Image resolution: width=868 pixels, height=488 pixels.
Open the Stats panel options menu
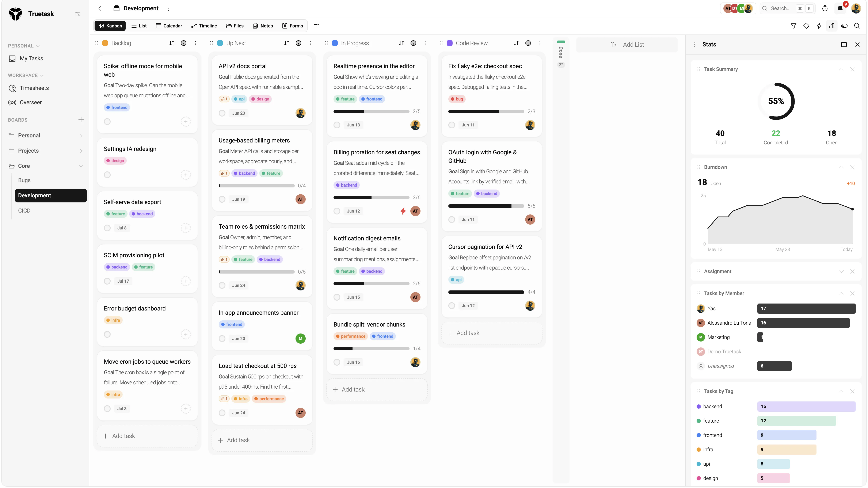pyautogui.click(x=695, y=45)
